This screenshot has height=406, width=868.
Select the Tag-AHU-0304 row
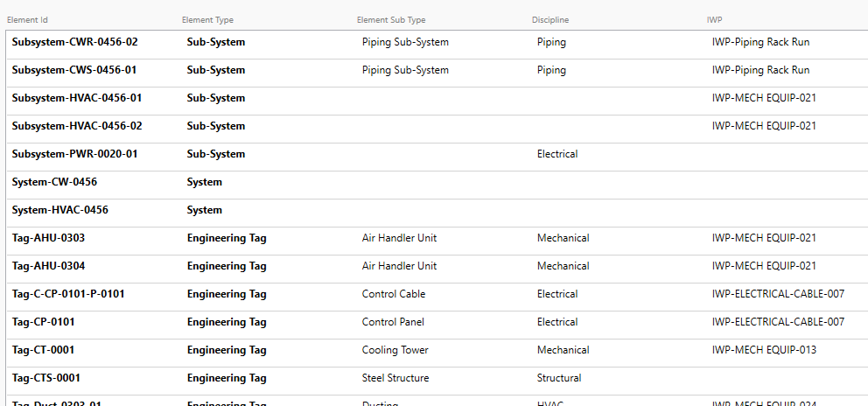click(48, 266)
